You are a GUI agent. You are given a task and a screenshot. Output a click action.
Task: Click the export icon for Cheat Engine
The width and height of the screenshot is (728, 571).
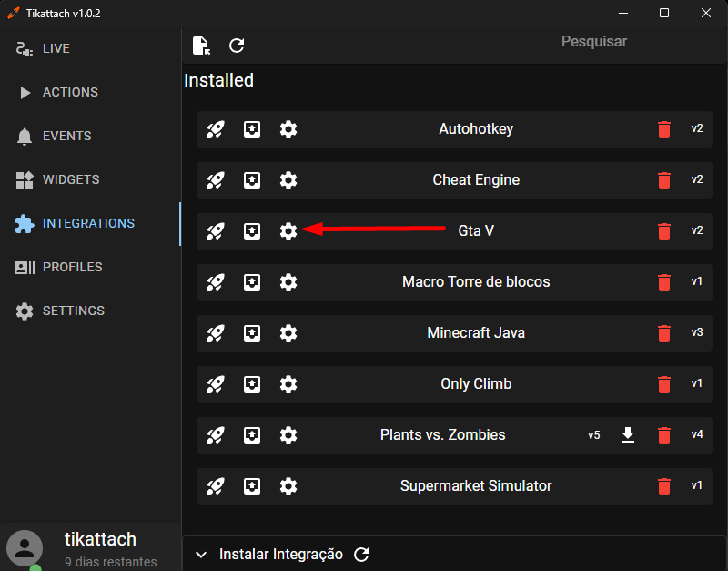point(252,180)
